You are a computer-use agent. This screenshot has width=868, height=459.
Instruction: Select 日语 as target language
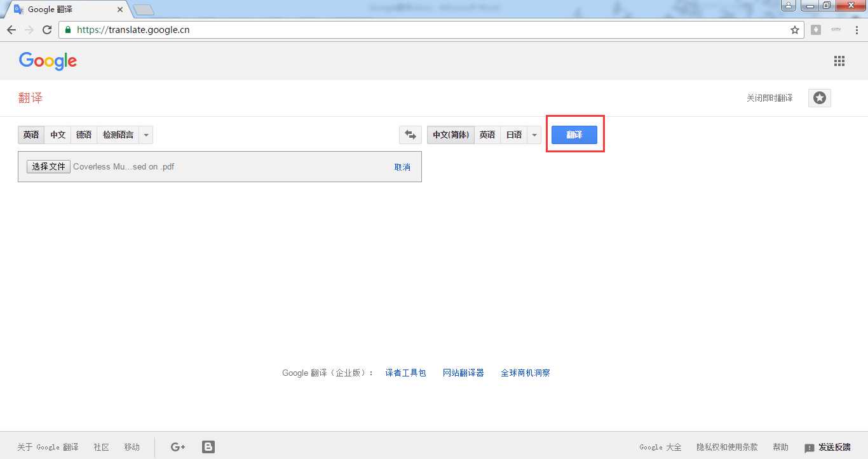pos(514,135)
